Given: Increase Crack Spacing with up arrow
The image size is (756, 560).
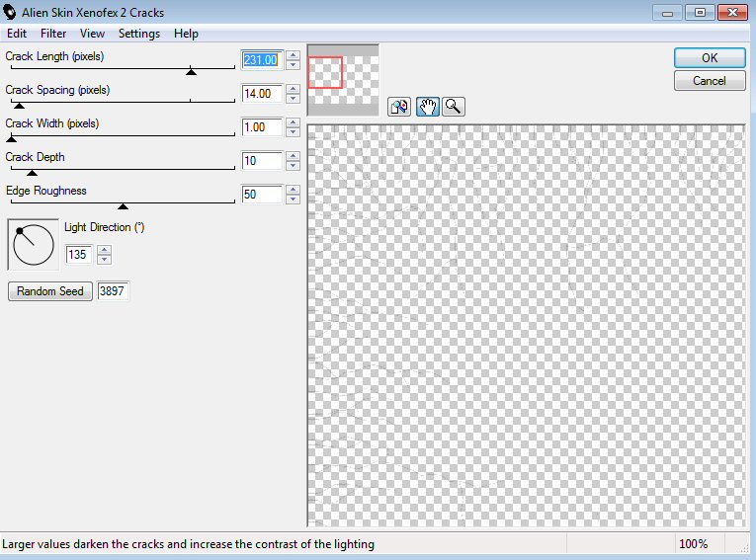Looking at the screenshot, I should coord(293,89).
